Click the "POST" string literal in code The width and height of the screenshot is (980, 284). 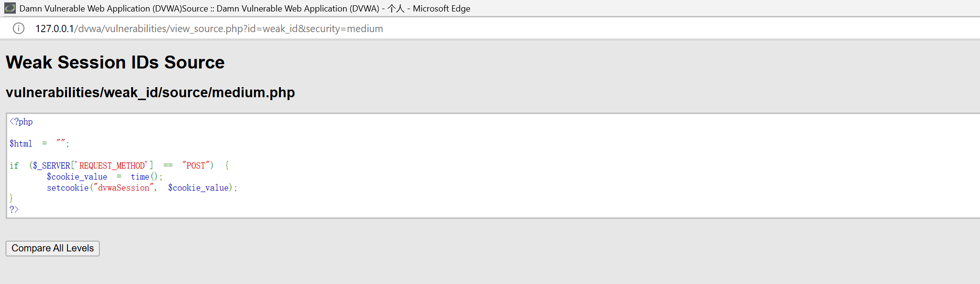196,166
